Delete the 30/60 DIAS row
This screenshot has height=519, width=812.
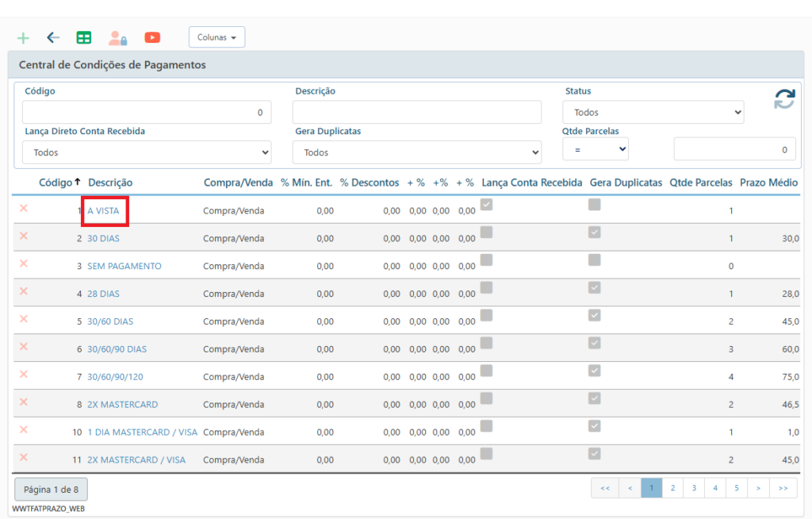(24, 319)
